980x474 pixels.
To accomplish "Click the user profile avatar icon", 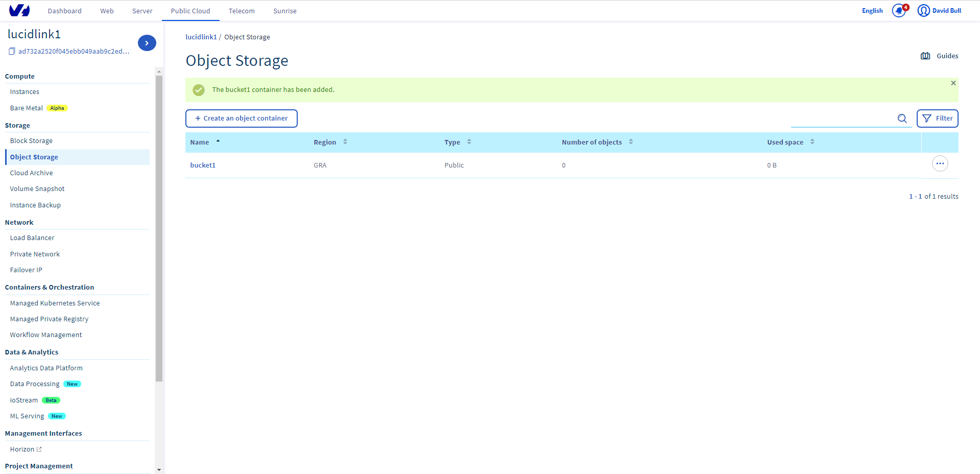I will click(x=923, y=11).
